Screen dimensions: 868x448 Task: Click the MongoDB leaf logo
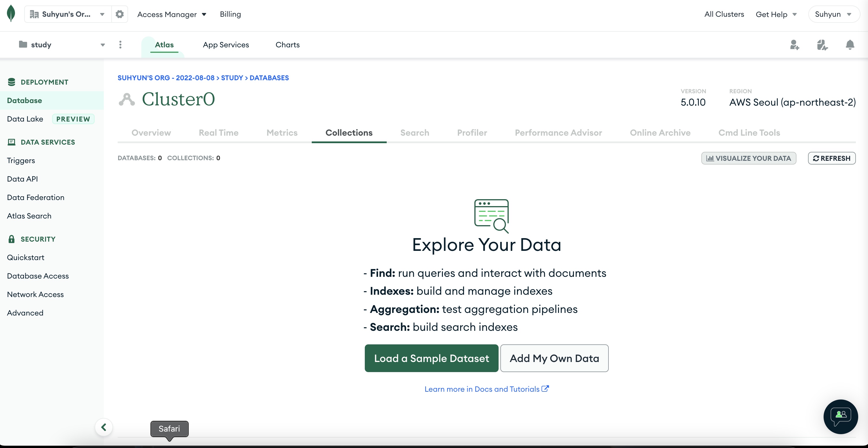point(11,14)
